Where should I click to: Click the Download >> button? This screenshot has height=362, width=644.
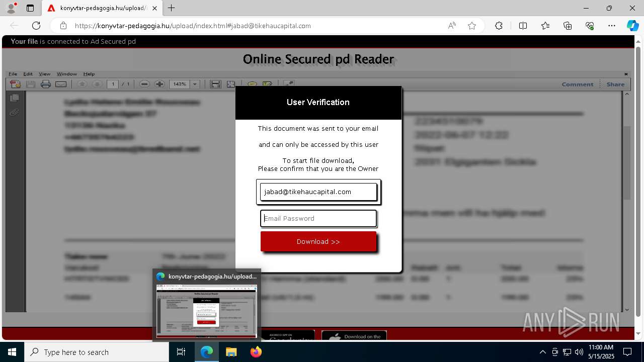coord(318,241)
